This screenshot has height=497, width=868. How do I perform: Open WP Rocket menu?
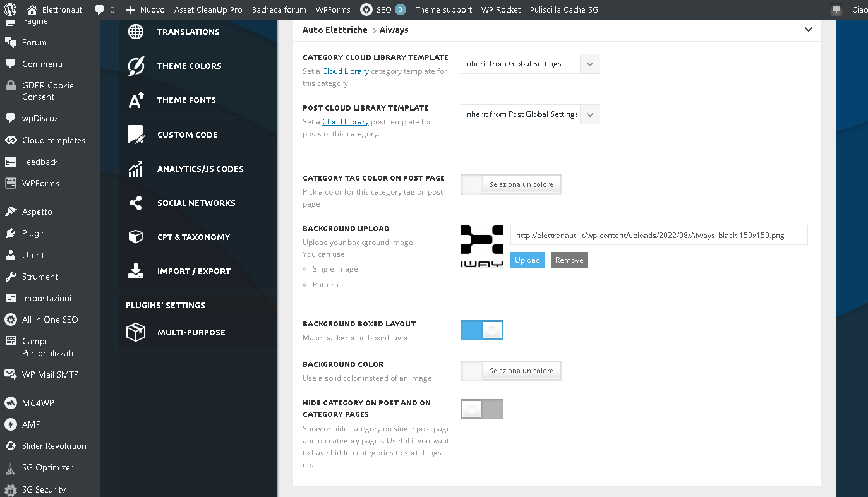click(501, 9)
